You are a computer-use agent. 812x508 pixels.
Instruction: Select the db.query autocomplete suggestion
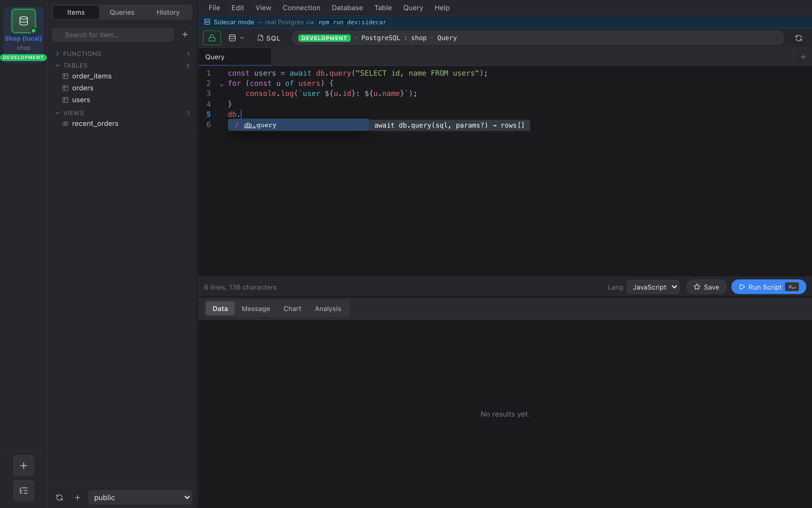point(299,125)
